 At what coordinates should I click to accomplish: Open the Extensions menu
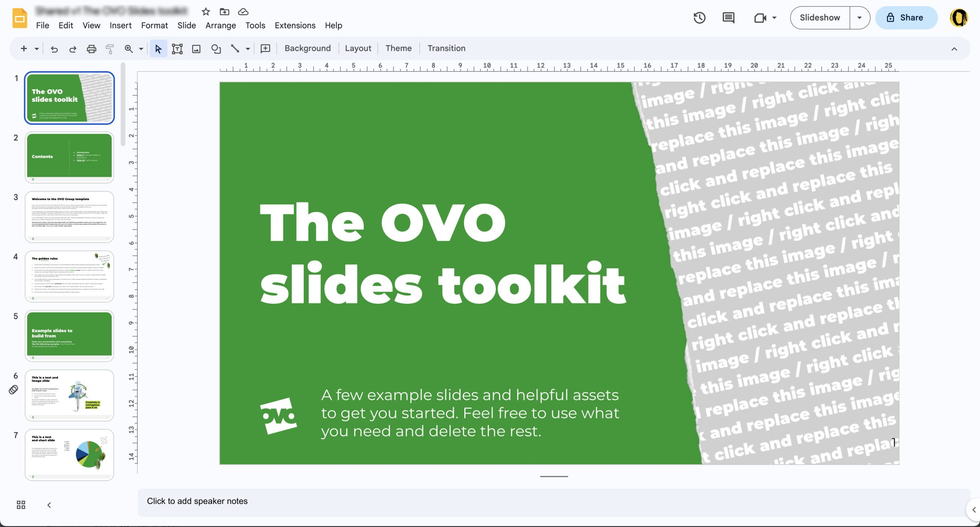click(x=295, y=25)
